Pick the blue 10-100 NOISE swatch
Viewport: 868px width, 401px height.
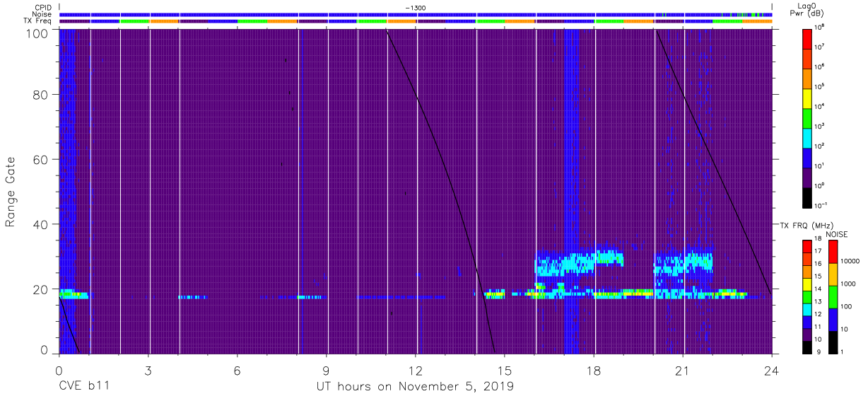click(x=832, y=319)
